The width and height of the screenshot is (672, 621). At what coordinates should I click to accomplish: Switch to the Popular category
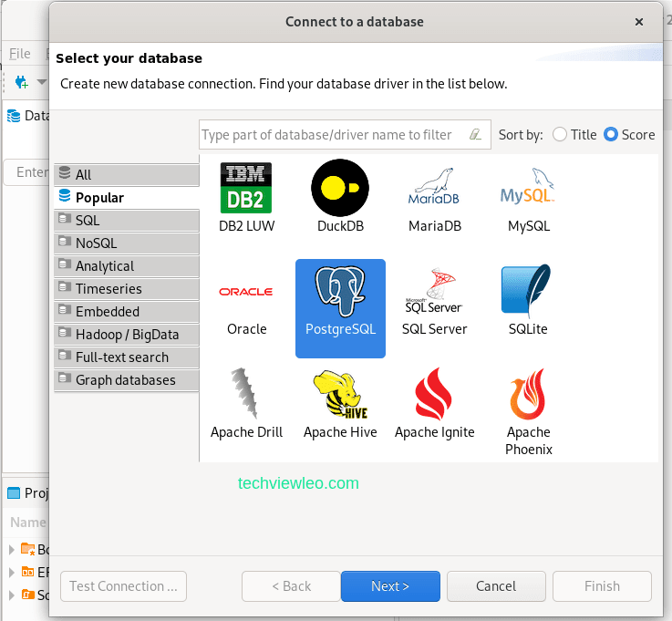click(x=127, y=198)
